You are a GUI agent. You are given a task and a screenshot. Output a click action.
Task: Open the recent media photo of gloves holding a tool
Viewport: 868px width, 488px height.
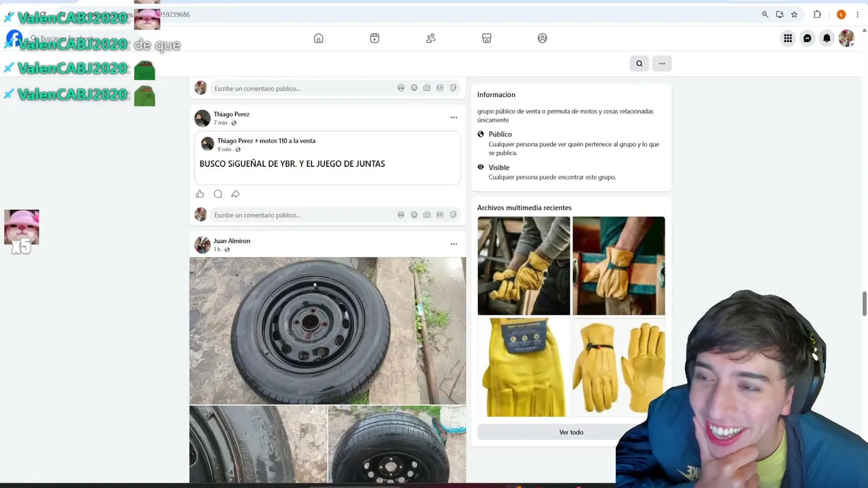[x=524, y=266]
